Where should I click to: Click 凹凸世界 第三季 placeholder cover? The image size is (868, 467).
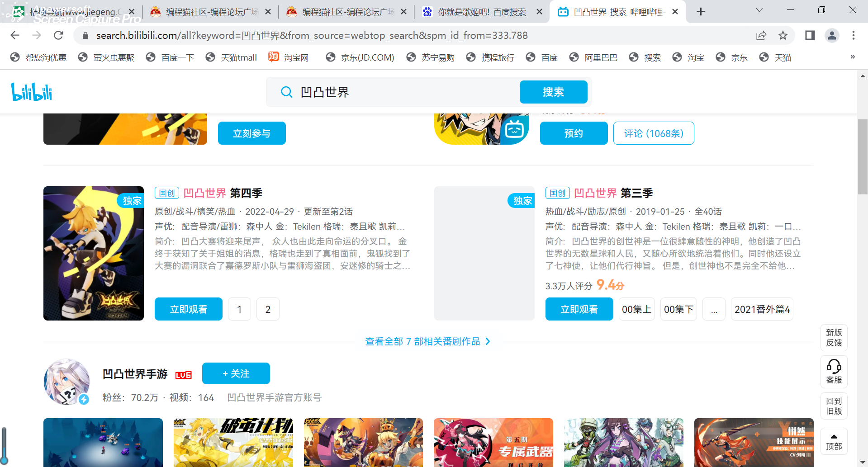(484, 253)
